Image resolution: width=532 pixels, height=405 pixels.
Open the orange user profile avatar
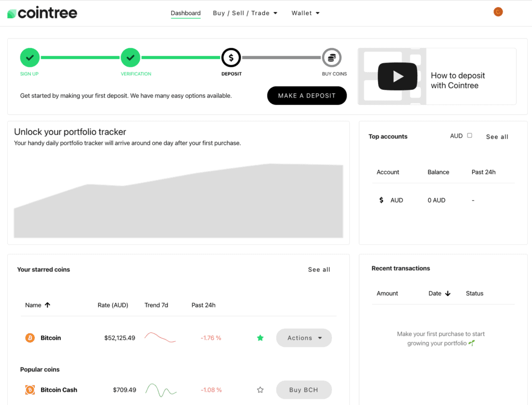pyautogui.click(x=498, y=12)
